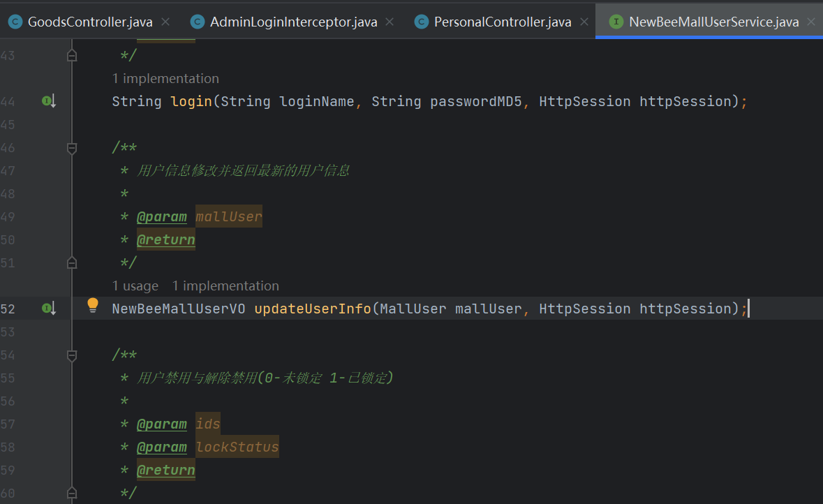Collapse doc comment fold marker at line 43
Screen dimensions: 823x504
(x=72, y=55)
